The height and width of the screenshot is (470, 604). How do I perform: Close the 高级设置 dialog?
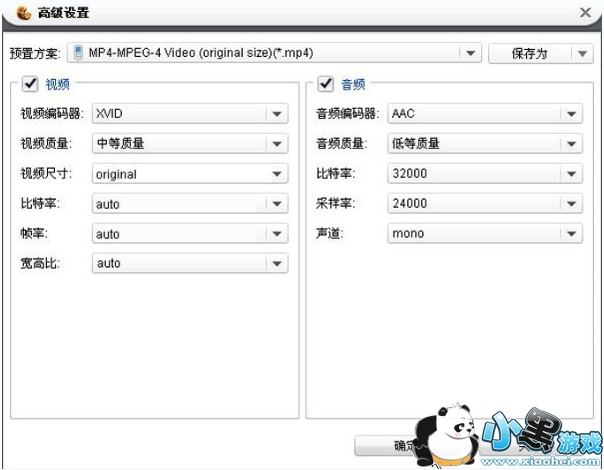[x=585, y=13]
